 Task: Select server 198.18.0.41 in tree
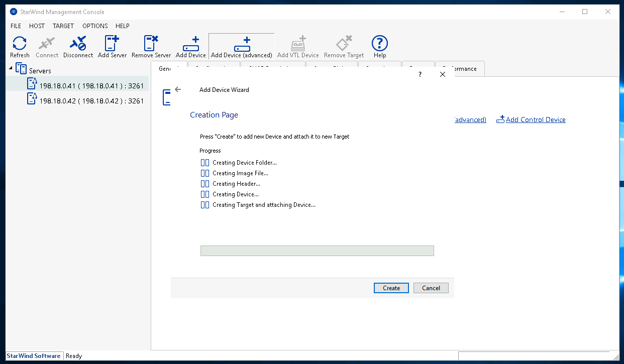(x=91, y=86)
